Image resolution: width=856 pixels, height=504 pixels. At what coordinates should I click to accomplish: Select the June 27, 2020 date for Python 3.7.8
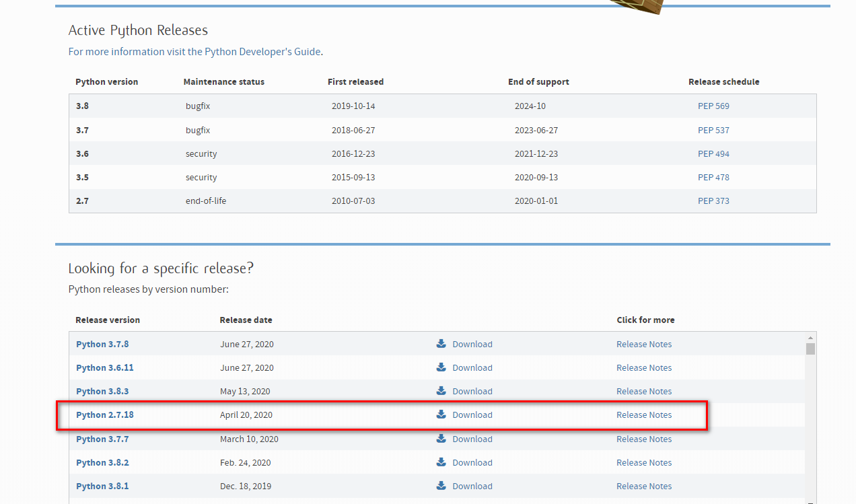pos(247,345)
